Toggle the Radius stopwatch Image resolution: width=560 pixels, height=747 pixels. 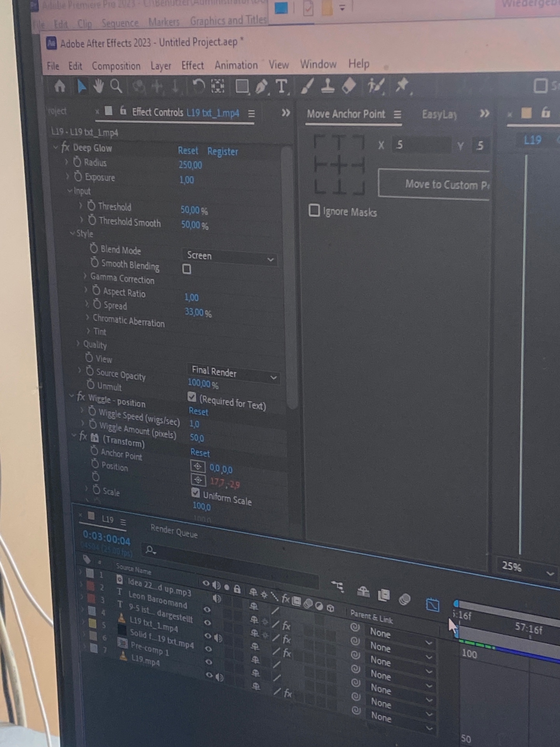tap(77, 162)
